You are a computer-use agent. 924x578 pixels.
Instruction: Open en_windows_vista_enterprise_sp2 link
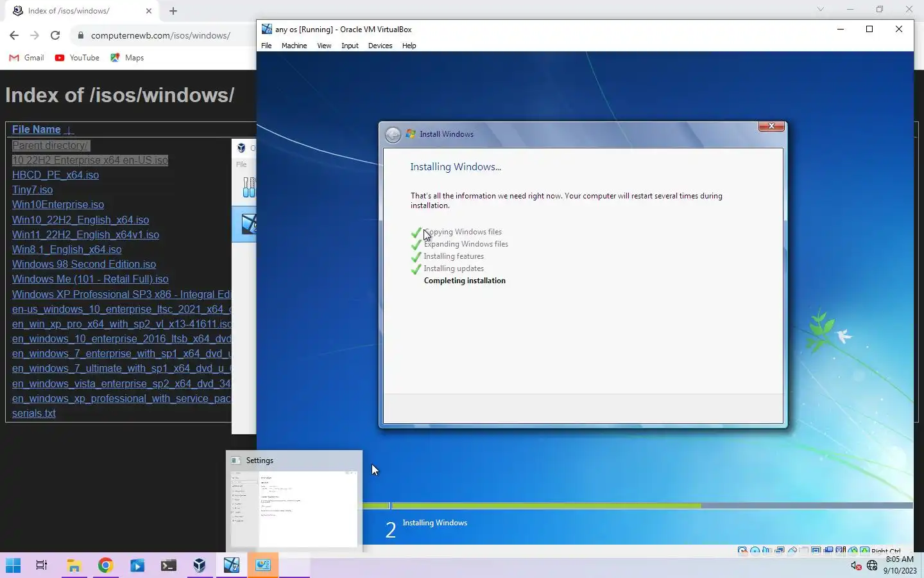click(x=121, y=383)
